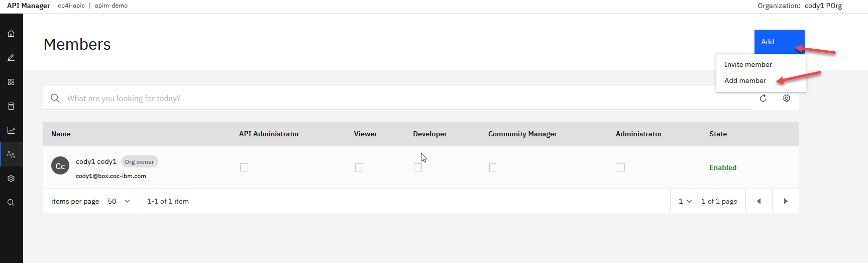The image size is (868, 263).
Task: Open the Analytics chart icon in sidebar
Action: pos(11,130)
